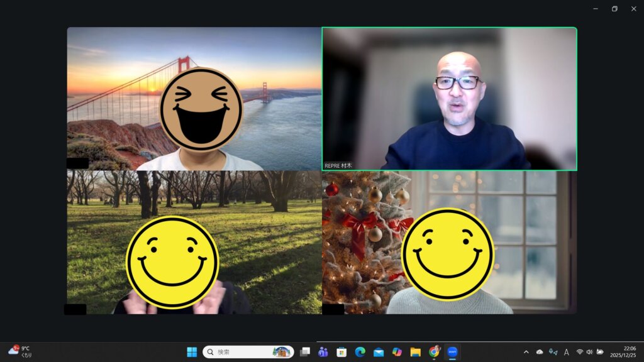Viewport: 644px width, 362px height.
Task: Open Microsoft Teams from the taskbar
Action: tap(323, 352)
